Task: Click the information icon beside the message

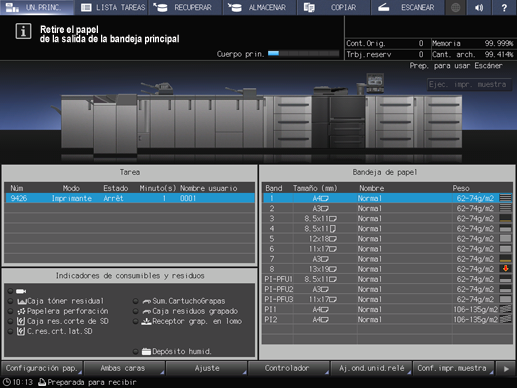Action: click(23, 32)
